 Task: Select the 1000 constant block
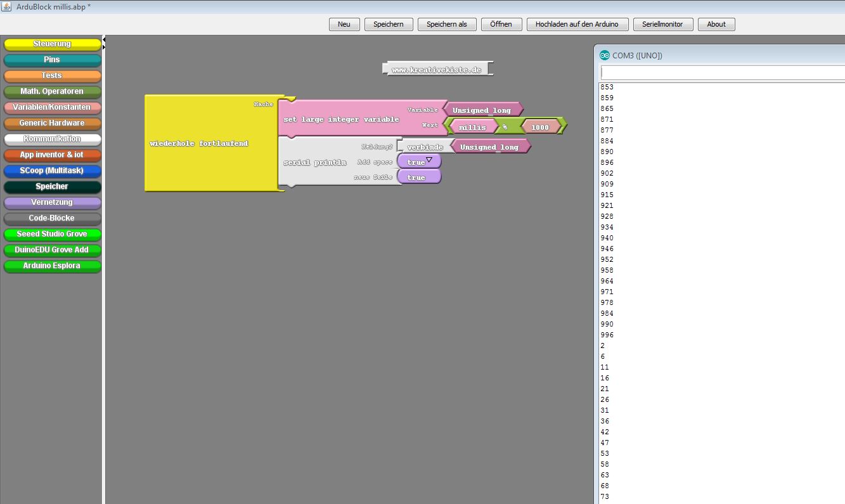point(540,127)
